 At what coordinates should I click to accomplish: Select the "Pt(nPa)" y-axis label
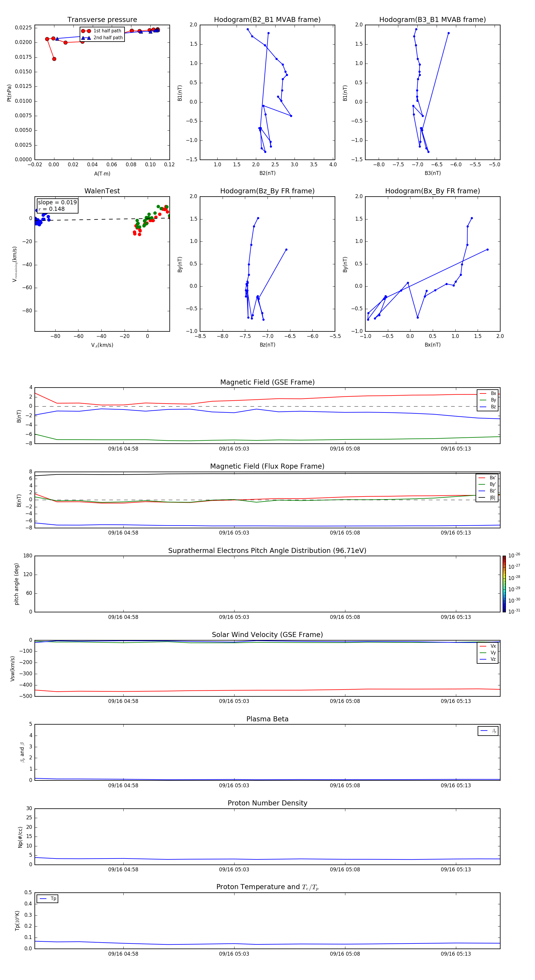pyautogui.click(x=9, y=93)
